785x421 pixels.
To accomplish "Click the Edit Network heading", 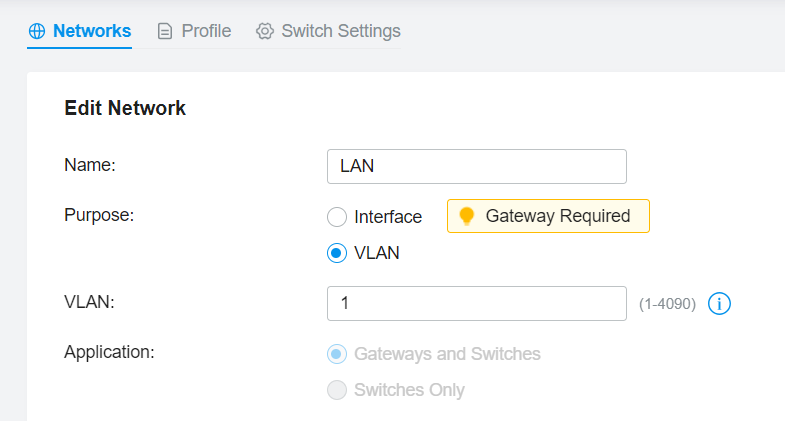I will pyautogui.click(x=125, y=108).
